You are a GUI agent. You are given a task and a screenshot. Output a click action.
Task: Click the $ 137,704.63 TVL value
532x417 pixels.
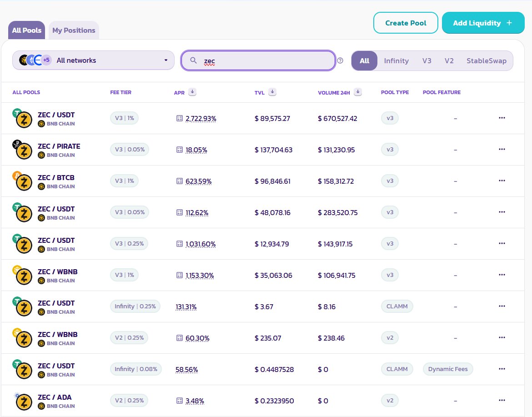pos(273,150)
